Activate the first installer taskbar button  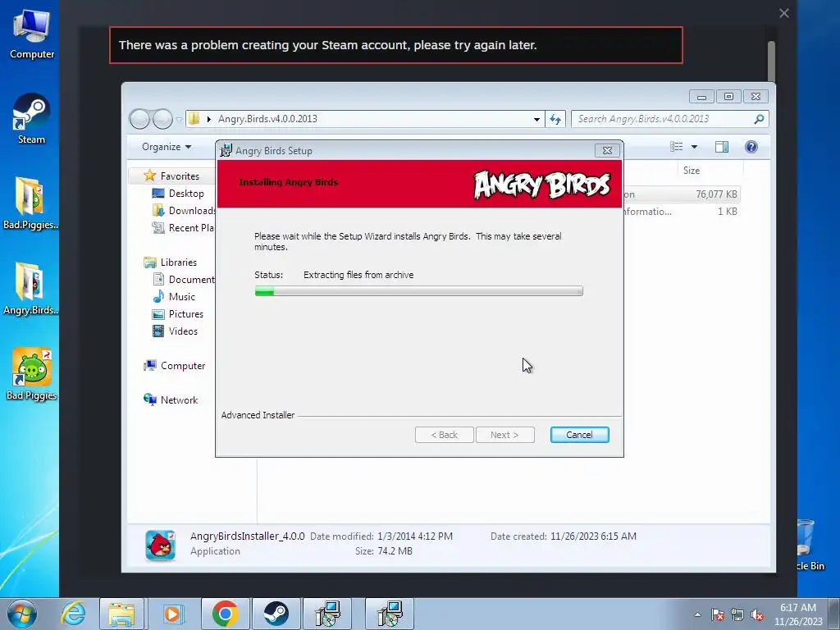327,614
